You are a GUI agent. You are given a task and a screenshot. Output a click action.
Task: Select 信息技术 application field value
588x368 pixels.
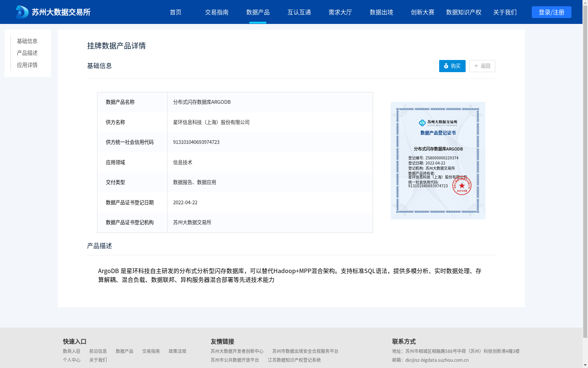183,162
